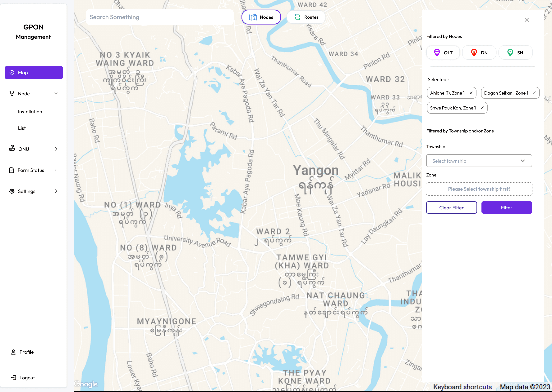Click the green SN pin icon
Viewport: 552px width, 392px height.
click(510, 53)
